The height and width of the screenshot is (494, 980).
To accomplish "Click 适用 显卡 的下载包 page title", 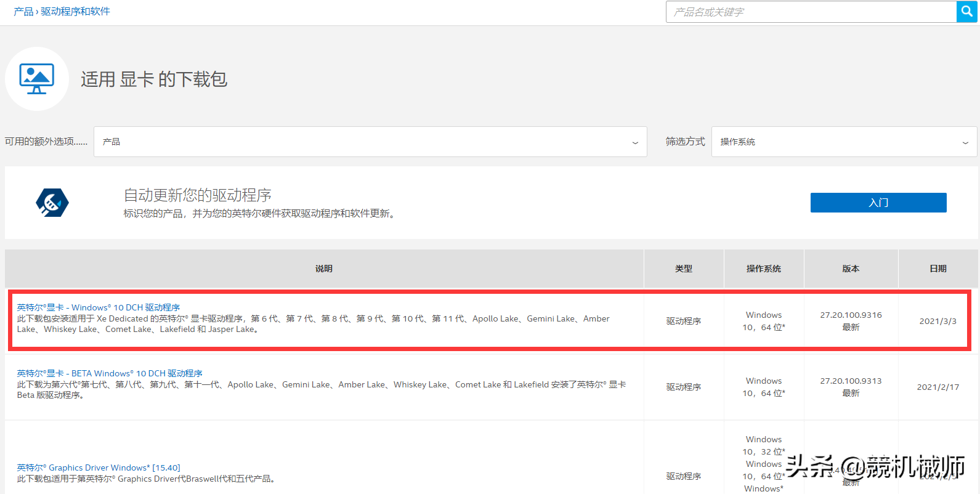I will (x=154, y=79).
